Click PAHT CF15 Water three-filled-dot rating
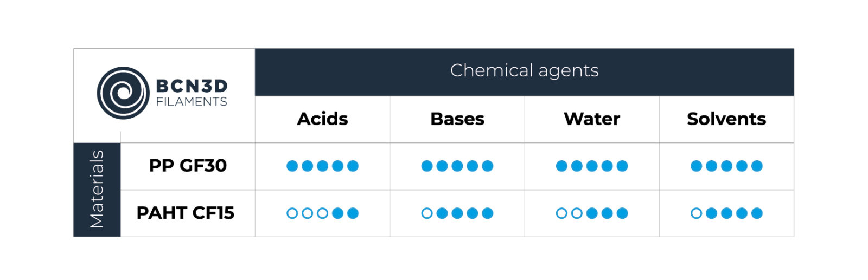 point(592,213)
